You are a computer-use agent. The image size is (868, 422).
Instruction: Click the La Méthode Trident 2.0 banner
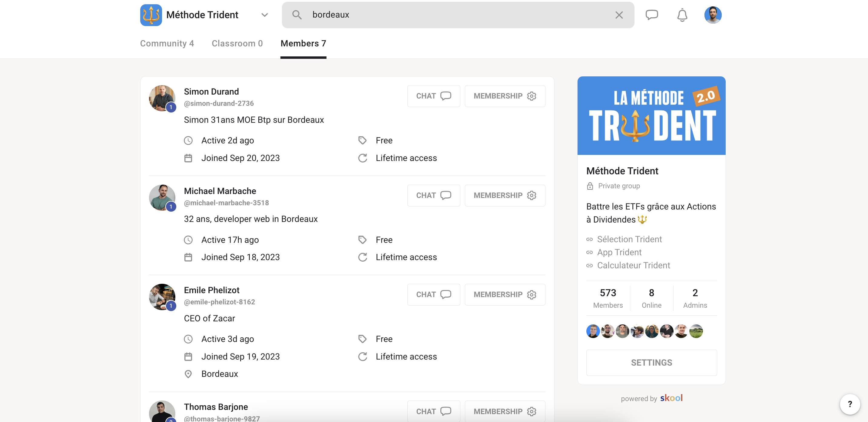[x=651, y=116]
